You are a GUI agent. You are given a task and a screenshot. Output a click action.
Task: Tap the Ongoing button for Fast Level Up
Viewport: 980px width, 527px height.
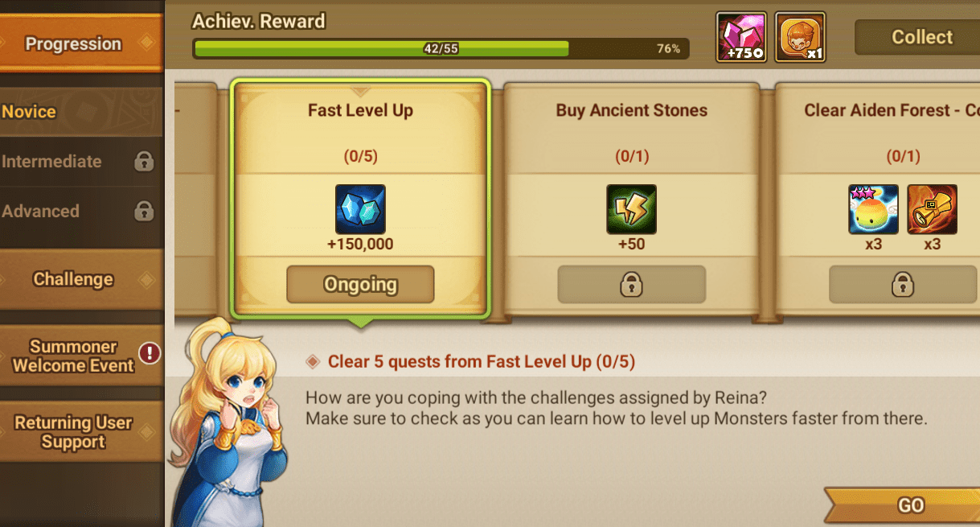pos(360,284)
